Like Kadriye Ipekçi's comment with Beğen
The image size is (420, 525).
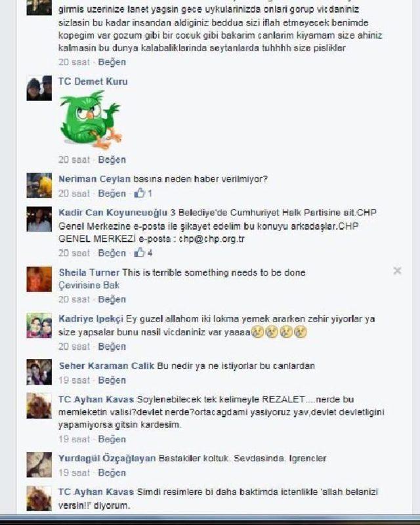112,346
